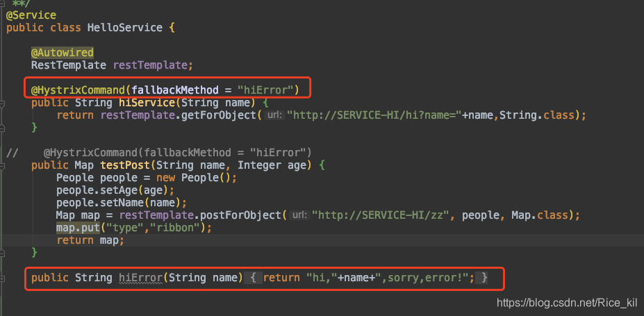The image size is (644, 316).
Task: Click the postForObject method call
Action: coord(240,215)
